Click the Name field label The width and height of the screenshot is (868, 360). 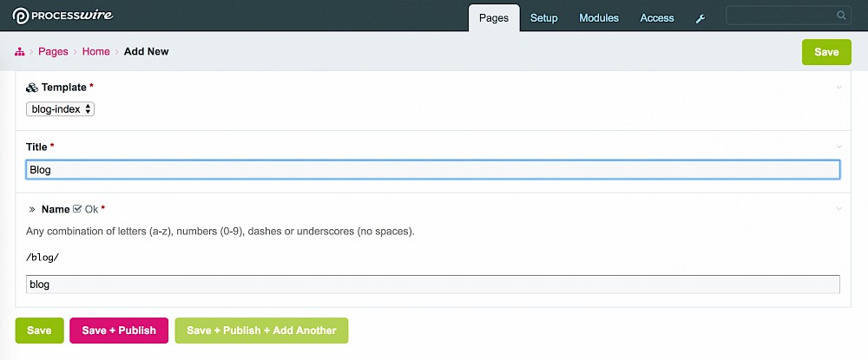(x=56, y=210)
